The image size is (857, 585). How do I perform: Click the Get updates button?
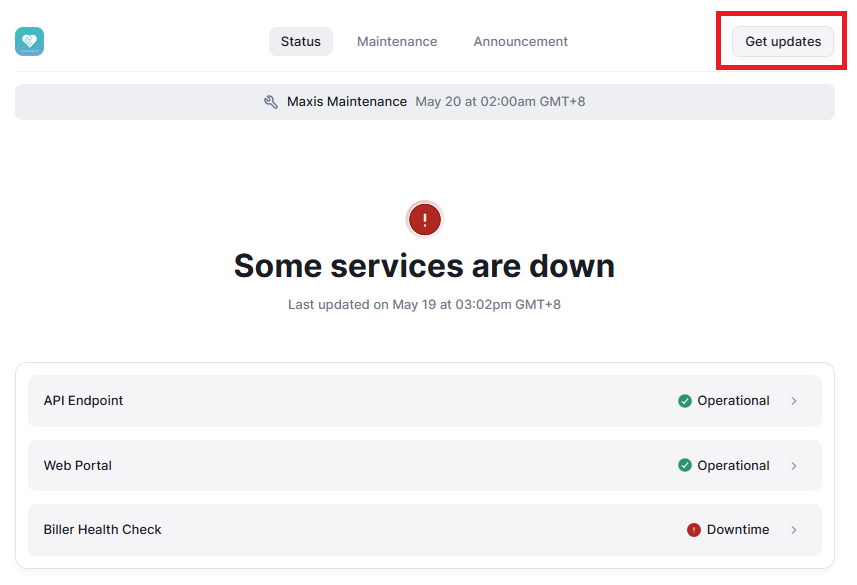(x=783, y=41)
